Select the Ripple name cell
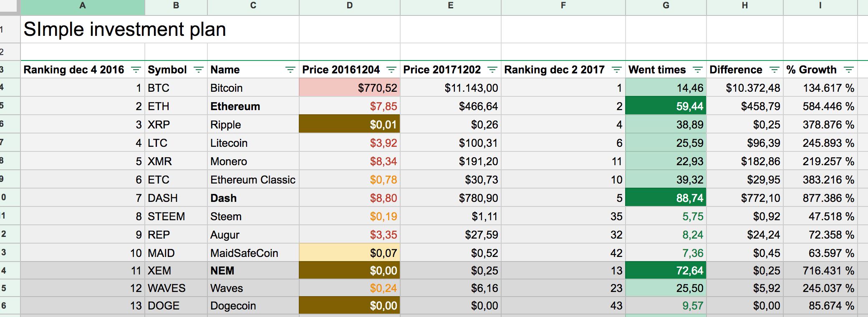 click(x=253, y=125)
